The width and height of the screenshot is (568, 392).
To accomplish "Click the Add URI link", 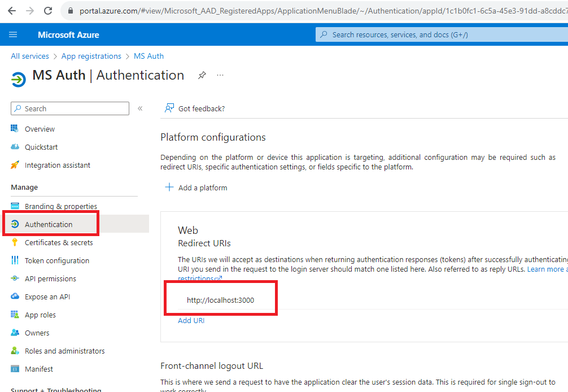I will pyautogui.click(x=191, y=321).
